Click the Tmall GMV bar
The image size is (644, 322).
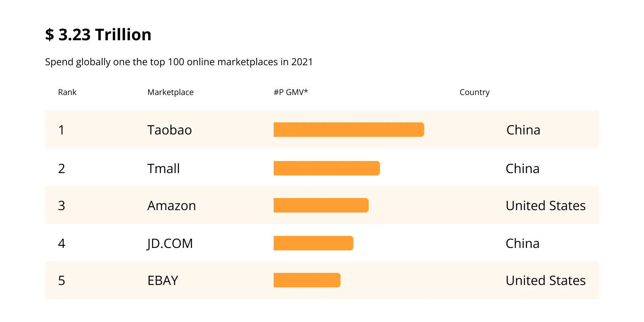pyautogui.click(x=327, y=168)
